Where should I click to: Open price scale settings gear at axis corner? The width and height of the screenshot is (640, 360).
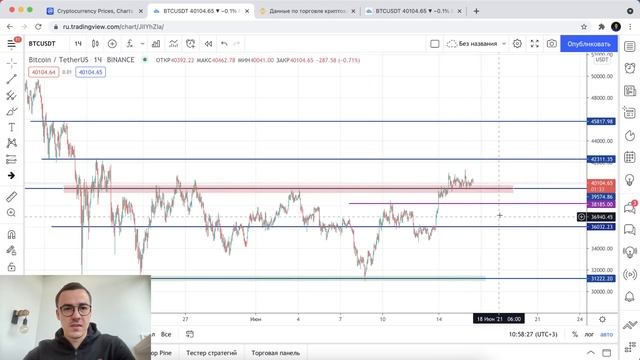click(x=602, y=319)
